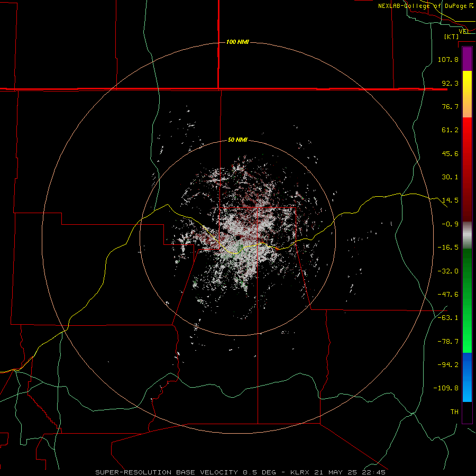Click the 50 NMI range ring label
This screenshot has height=476, width=476.
[x=237, y=140]
